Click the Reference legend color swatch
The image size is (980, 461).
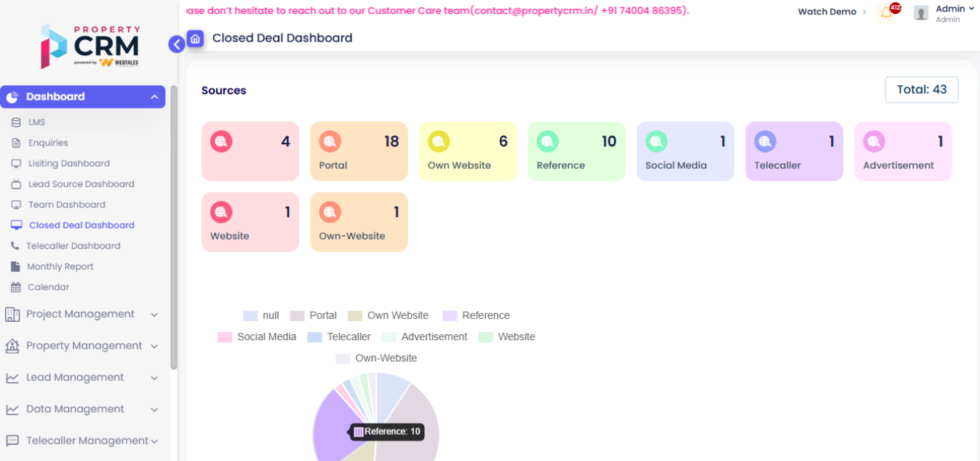450,315
